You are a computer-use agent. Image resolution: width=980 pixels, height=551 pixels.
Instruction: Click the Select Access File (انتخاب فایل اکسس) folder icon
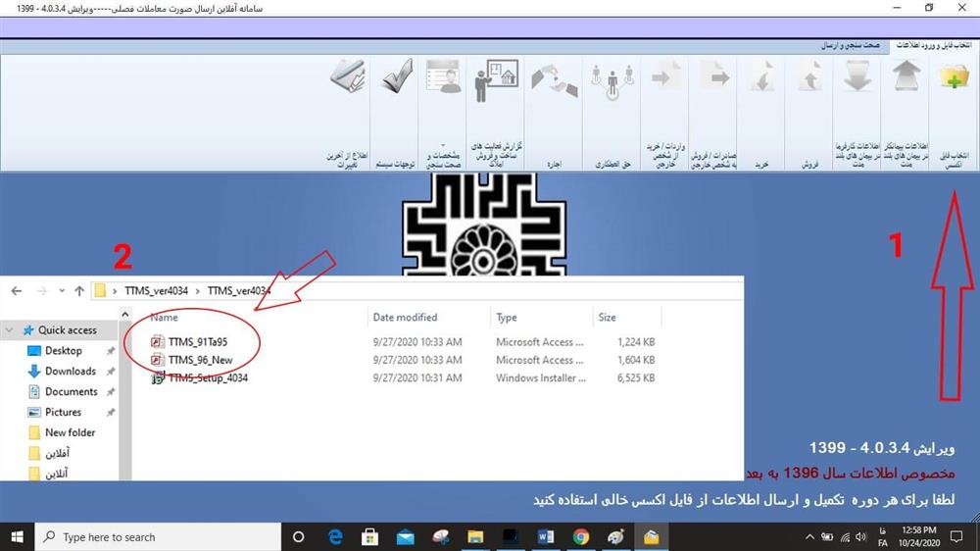[954, 78]
